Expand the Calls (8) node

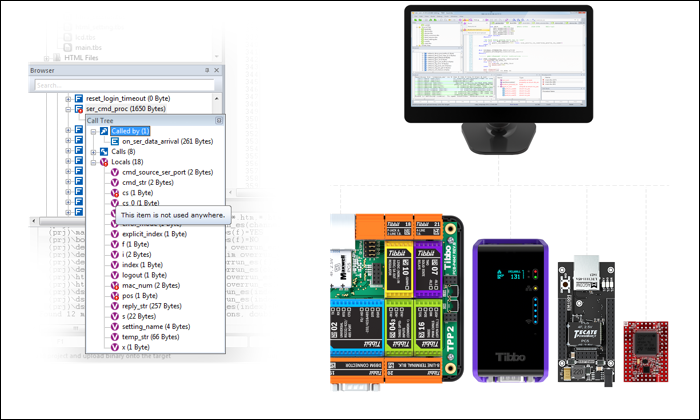coord(93,152)
